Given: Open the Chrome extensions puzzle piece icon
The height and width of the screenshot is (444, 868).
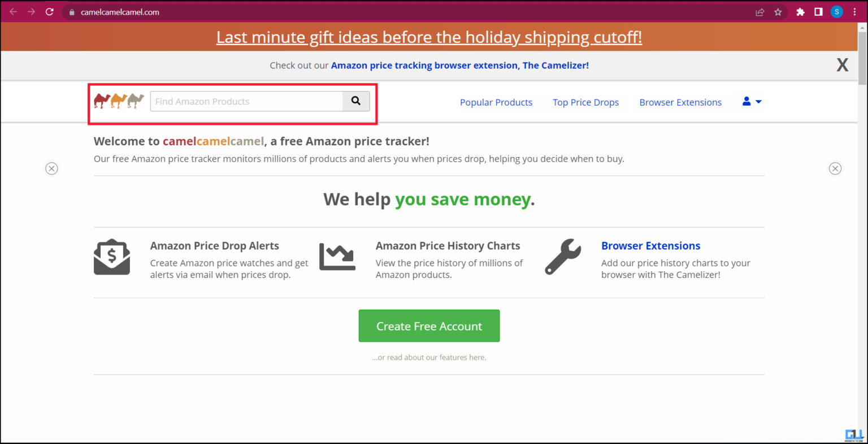Looking at the screenshot, I should [x=800, y=11].
